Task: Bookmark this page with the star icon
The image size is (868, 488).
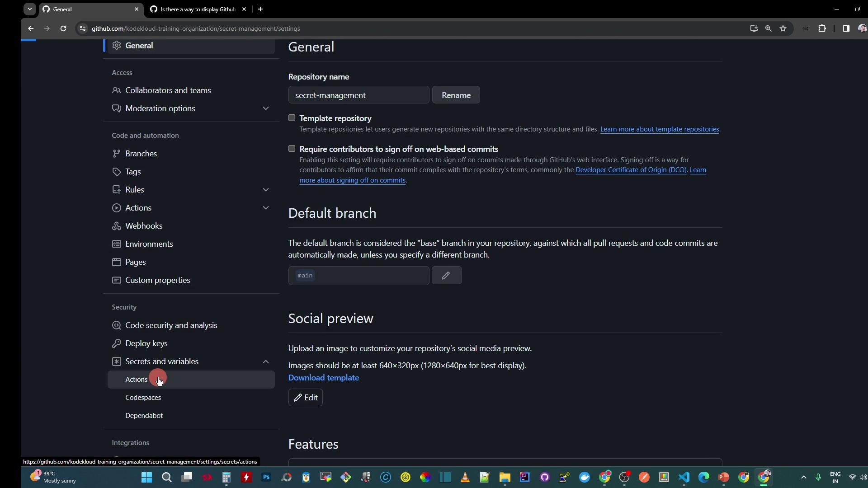Action: (x=783, y=28)
